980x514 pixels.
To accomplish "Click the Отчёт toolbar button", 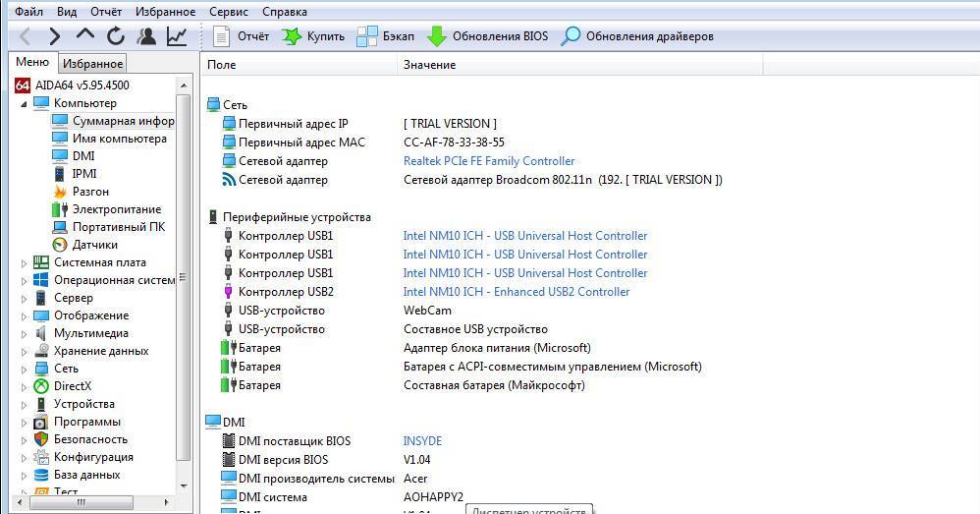I will click(241, 36).
